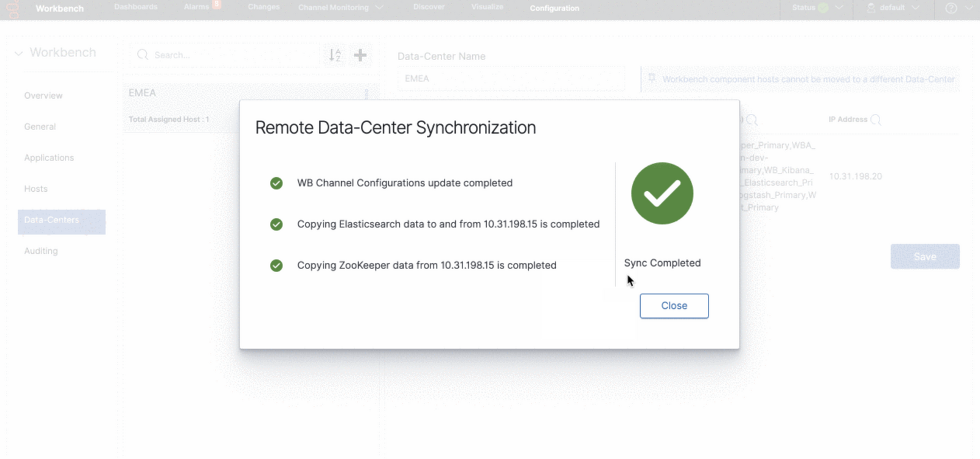Click the Remote Data-Center Synchronization title
The width and height of the screenshot is (980, 459).
(396, 127)
